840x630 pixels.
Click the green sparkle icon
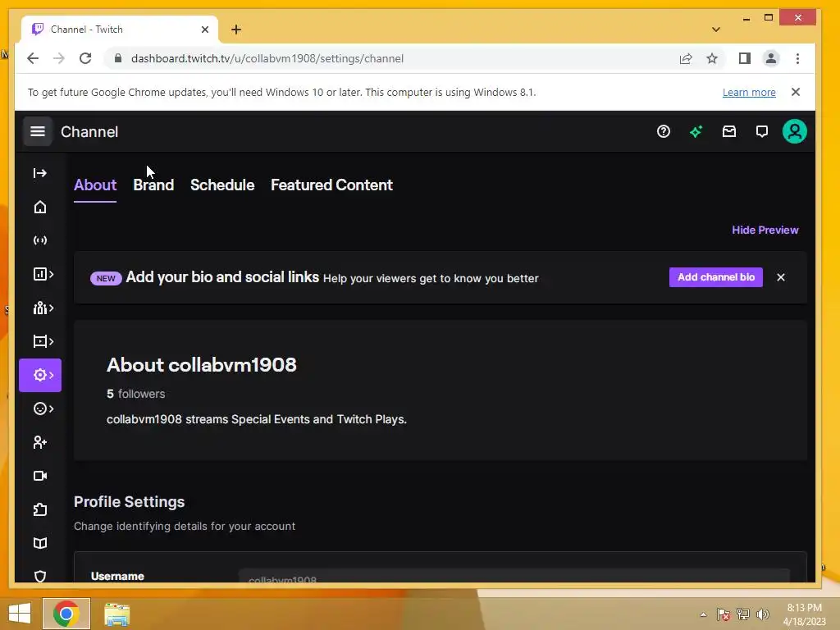tap(696, 131)
